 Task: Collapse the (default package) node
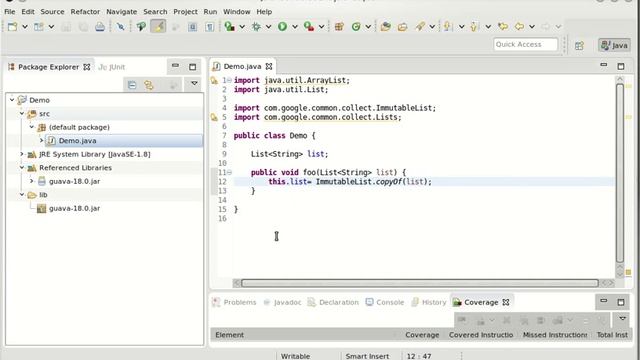31,127
